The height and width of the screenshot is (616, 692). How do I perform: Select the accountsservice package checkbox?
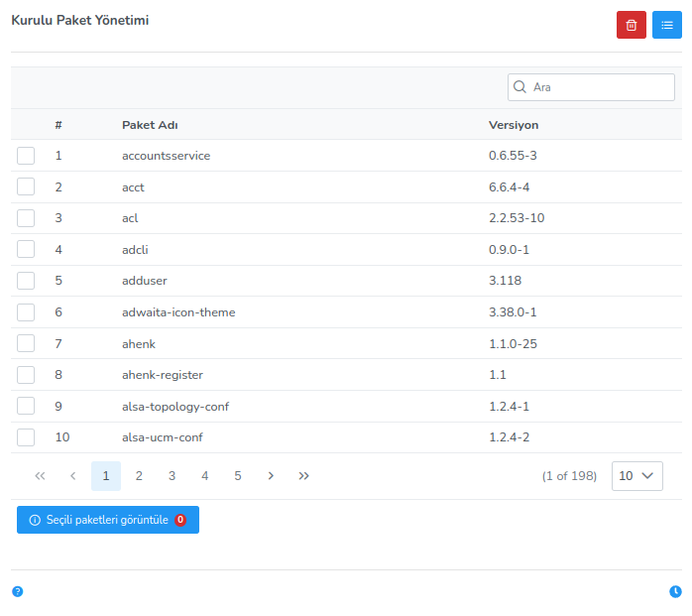(x=26, y=156)
